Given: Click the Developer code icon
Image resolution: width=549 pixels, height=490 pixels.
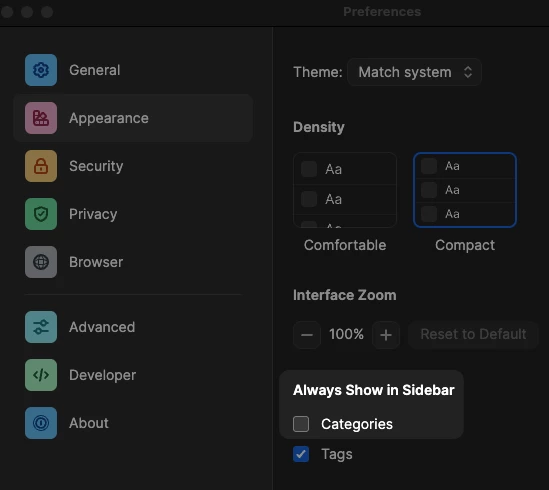Looking at the screenshot, I should pos(41,375).
